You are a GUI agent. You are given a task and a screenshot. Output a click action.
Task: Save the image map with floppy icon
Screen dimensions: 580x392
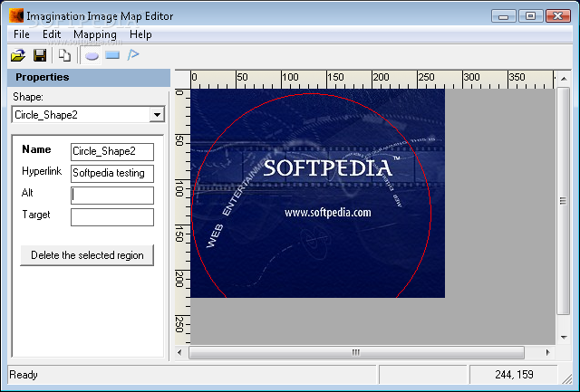(x=40, y=55)
